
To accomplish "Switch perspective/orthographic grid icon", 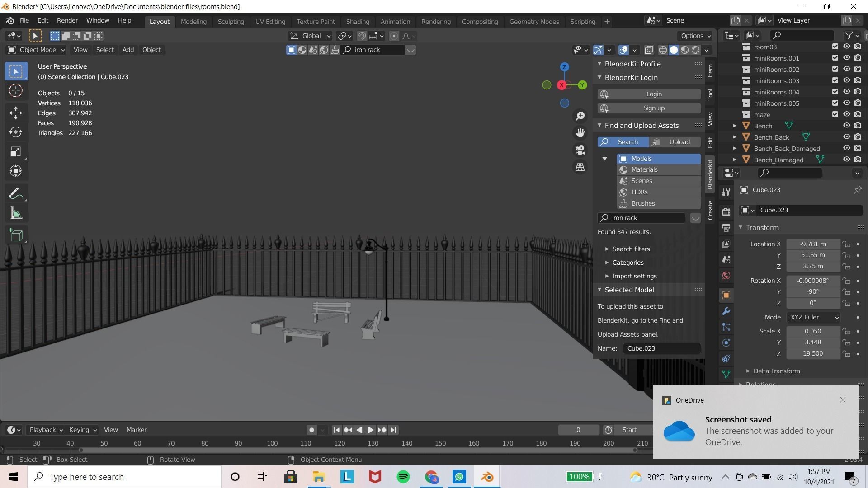I will (580, 167).
